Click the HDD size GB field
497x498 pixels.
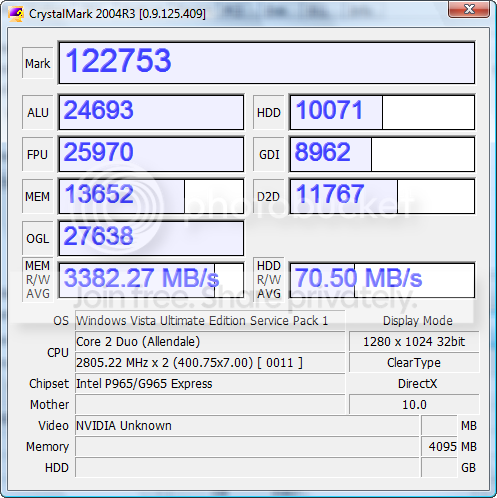tap(439, 468)
